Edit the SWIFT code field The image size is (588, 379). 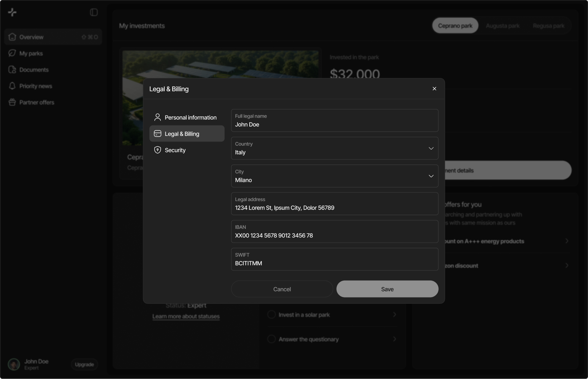click(335, 259)
